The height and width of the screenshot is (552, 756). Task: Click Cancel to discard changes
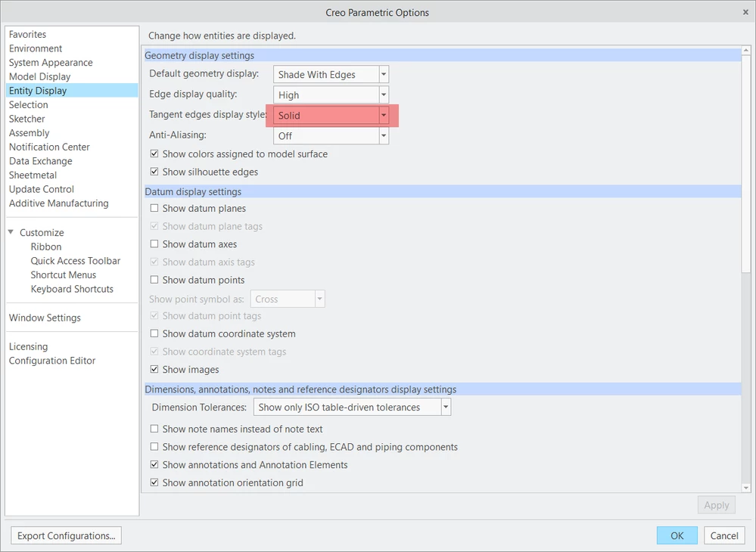click(723, 535)
